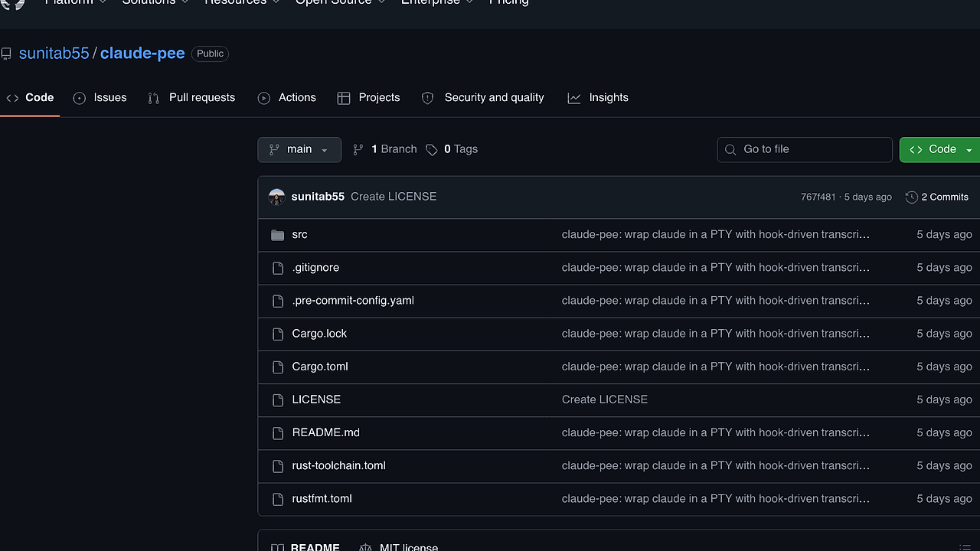Go to the Pull requests tab
This screenshot has height=551, width=980.
click(191, 98)
